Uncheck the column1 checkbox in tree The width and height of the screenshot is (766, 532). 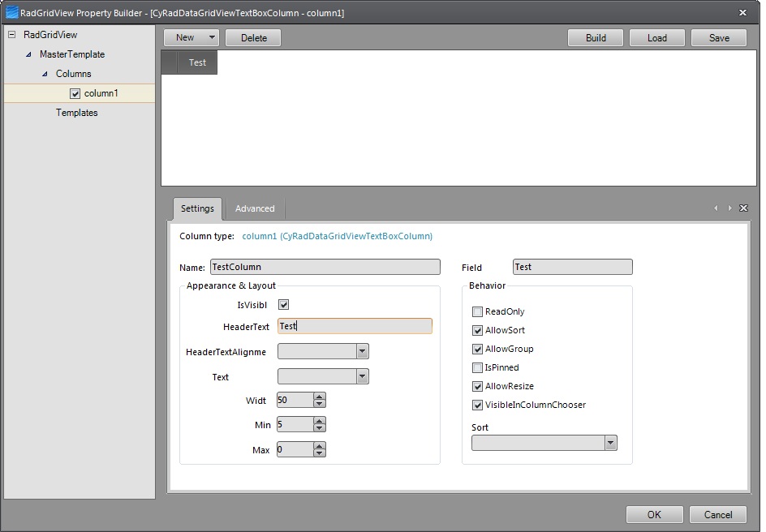point(75,94)
